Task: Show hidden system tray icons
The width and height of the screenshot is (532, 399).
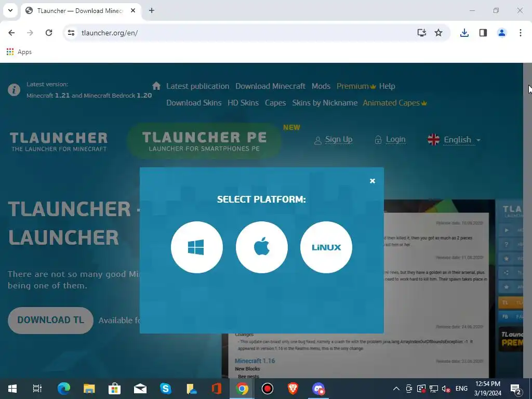Action: pos(396,389)
